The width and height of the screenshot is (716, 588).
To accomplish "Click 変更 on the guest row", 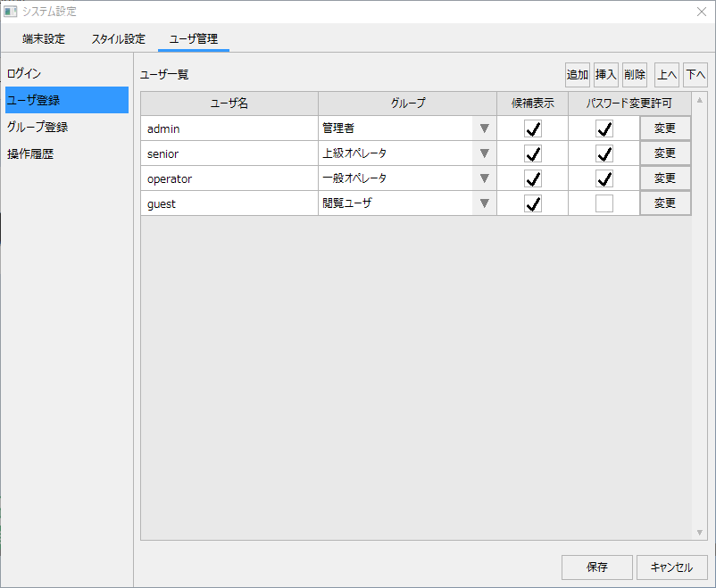I will [665, 203].
